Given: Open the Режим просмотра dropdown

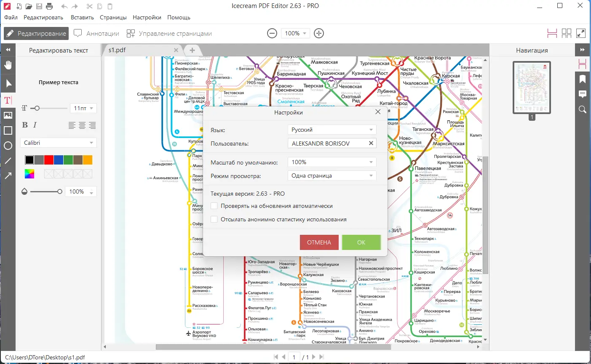Looking at the screenshot, I should coord(332,175).
